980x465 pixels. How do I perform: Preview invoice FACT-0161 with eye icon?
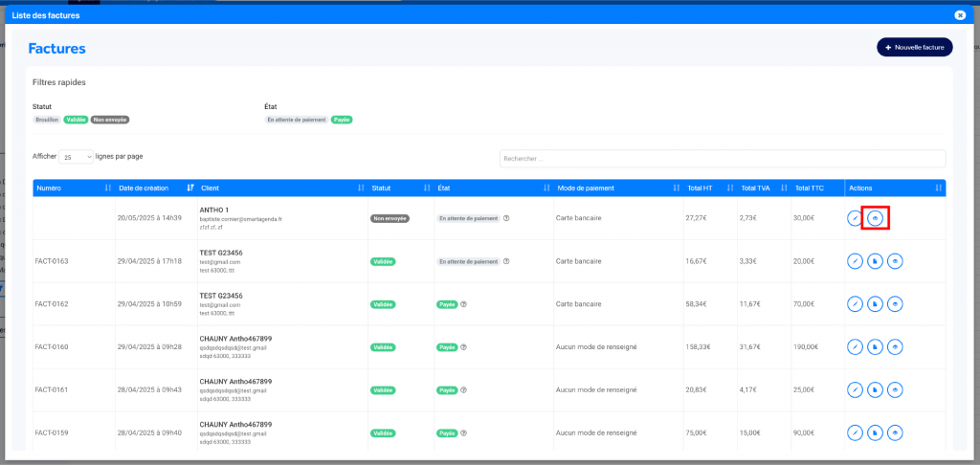pyautogui.click(x=896, y=390)
